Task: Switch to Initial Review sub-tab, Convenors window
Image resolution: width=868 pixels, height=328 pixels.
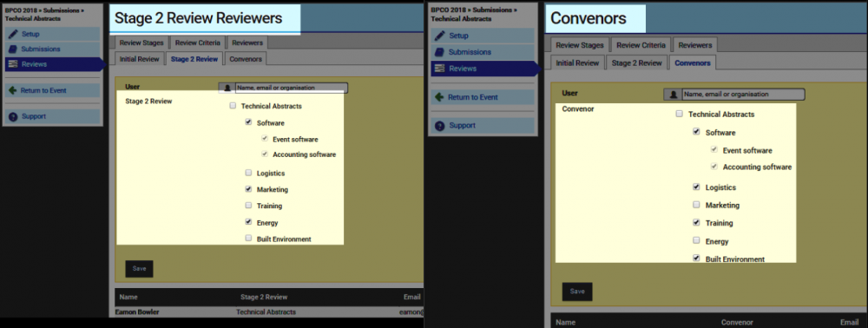Action: 577,62
